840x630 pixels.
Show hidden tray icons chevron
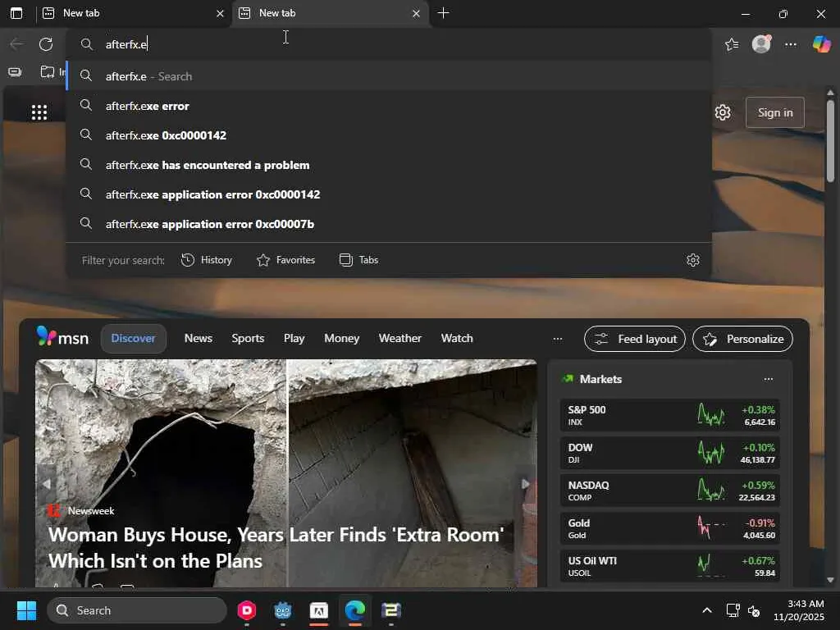[706, 610]
